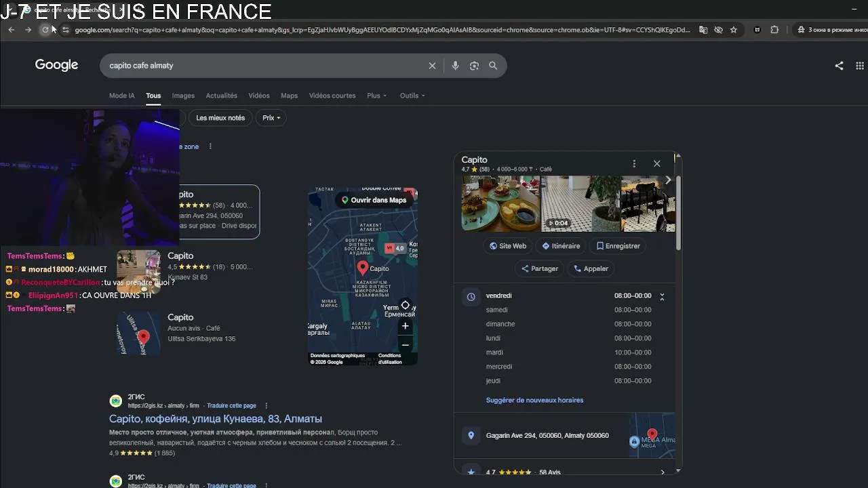Switch to Maps tab

pyautogui.click(x=290, y=96)
